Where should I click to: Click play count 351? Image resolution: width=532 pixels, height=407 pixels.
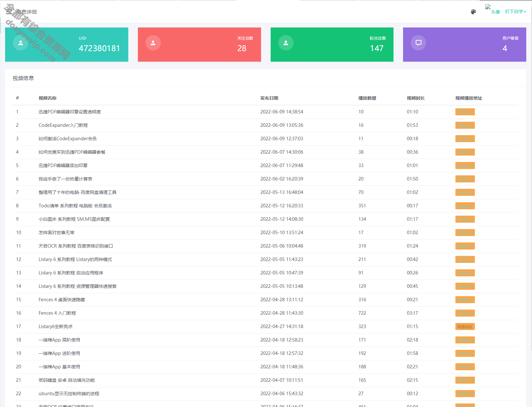coord(362,206)
